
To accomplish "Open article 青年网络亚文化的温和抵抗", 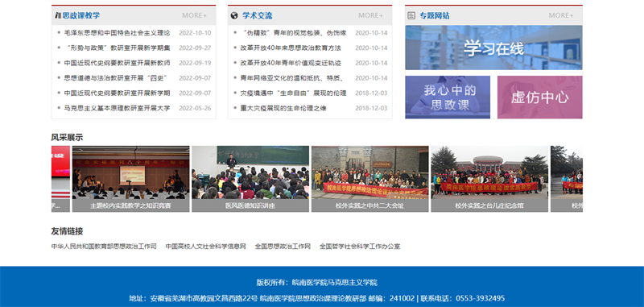I will pyautogui.click(x=292, y=78).
